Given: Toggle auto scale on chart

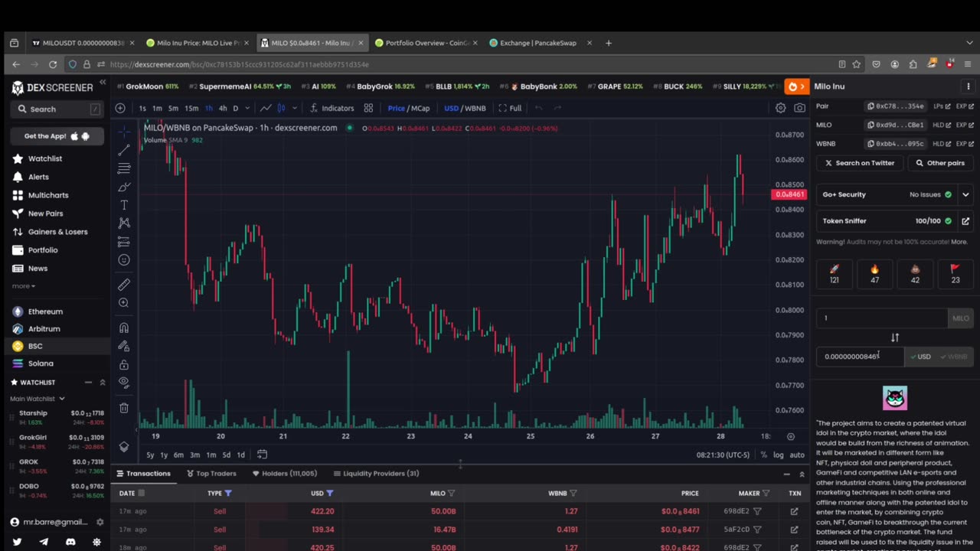Looking at the screenshot, I should coord(797,455).
